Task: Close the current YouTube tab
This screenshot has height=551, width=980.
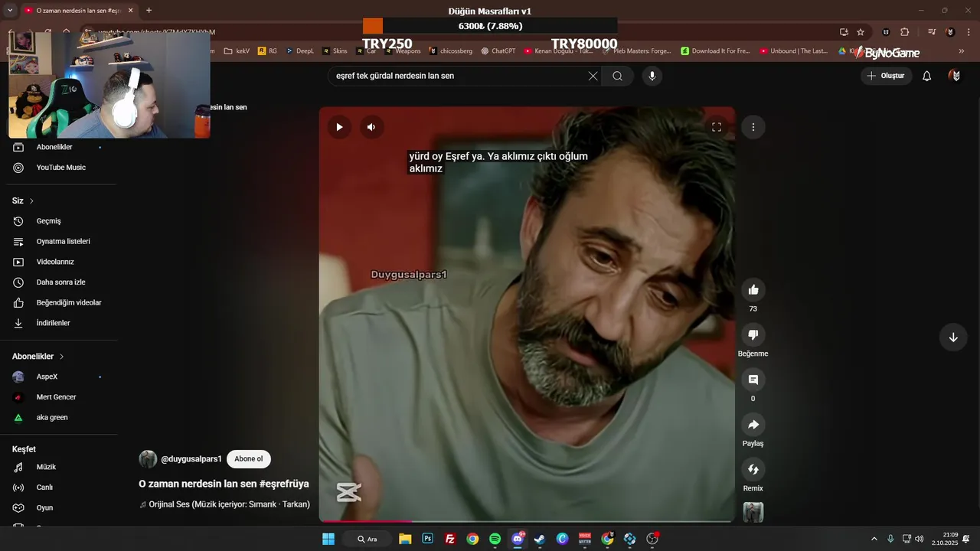Action: (130, 11)
